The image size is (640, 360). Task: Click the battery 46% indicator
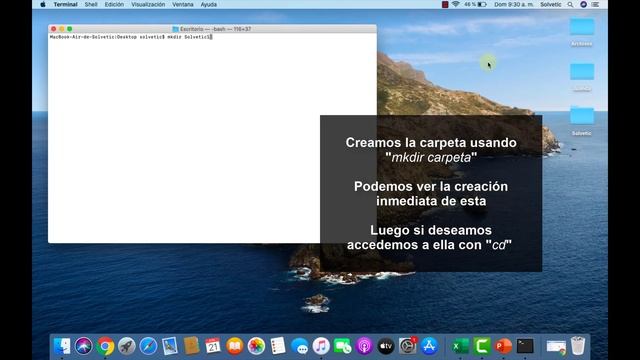[475, 4]
